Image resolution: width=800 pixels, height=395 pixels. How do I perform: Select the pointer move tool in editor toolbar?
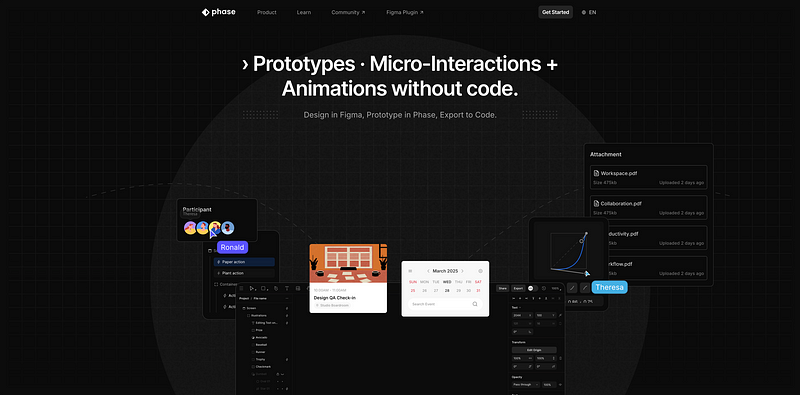point(252,288)
